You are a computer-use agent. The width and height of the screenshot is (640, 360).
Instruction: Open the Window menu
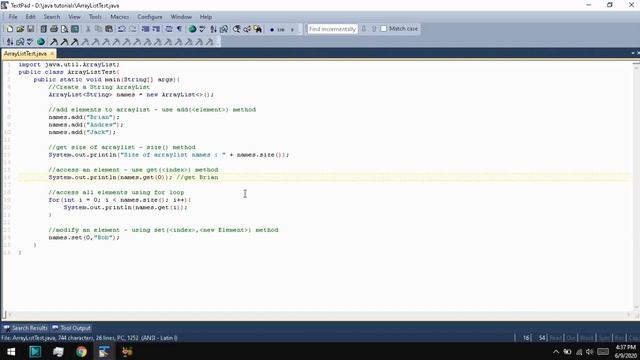pos(181,17)
